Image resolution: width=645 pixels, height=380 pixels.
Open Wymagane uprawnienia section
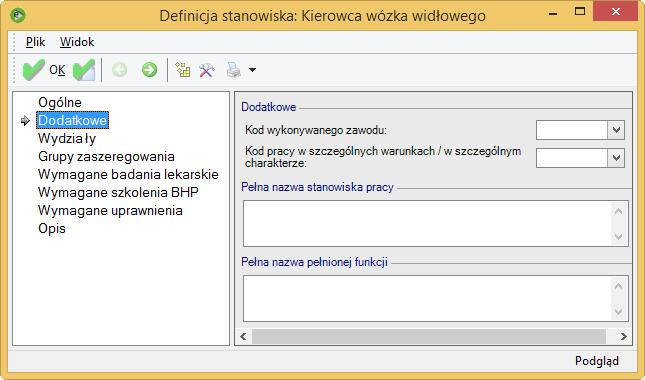coord(110,211)
